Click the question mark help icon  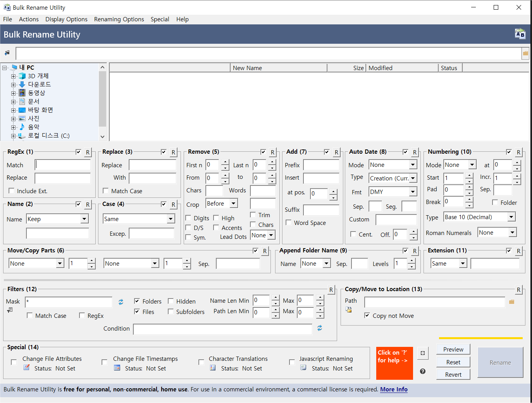click(423, 371)
